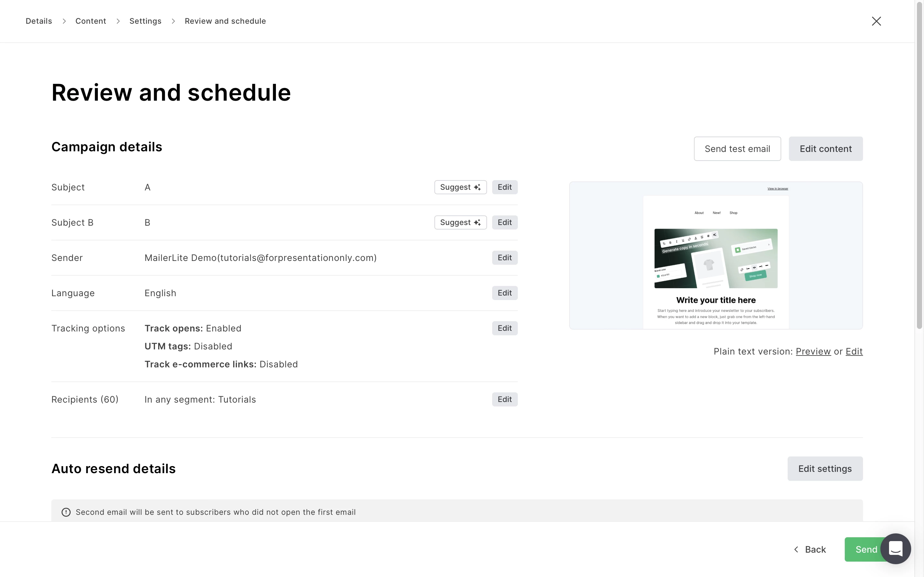Screen dimensions: 924x577
Task: Go Back to the previous step
Action: point(810,549)
